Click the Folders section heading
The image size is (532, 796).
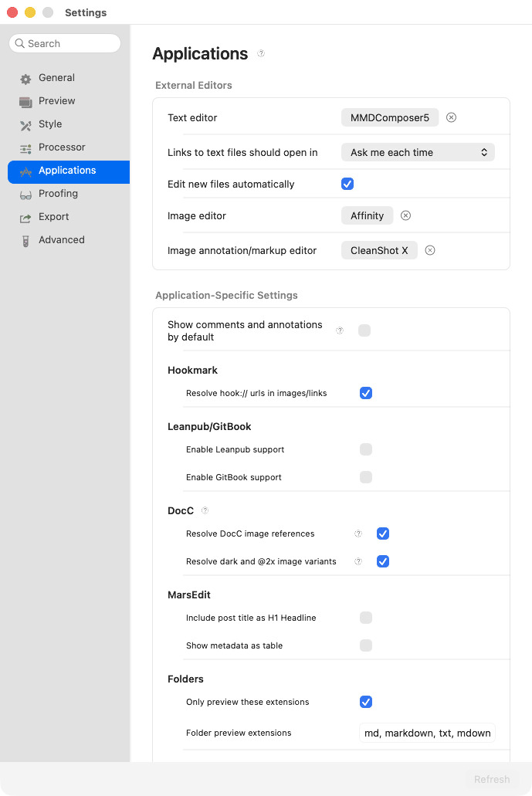[x=185, y=679]
